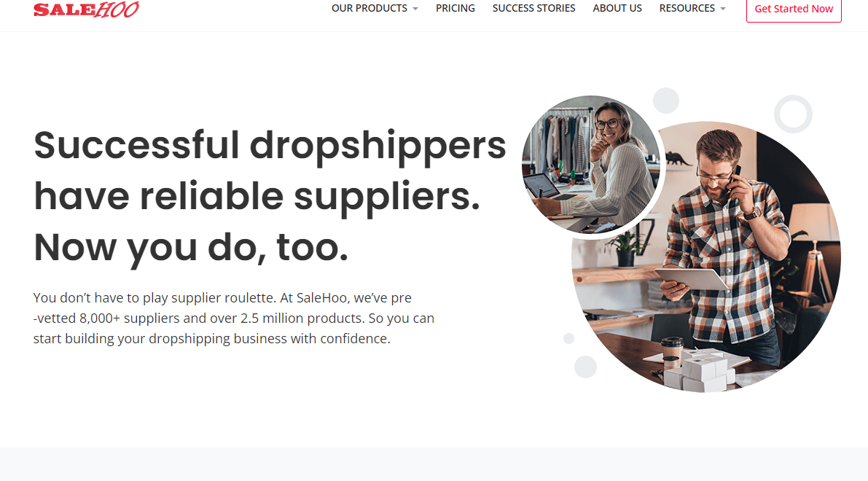Expand the Resources dropdown arrow

[722, 9]
